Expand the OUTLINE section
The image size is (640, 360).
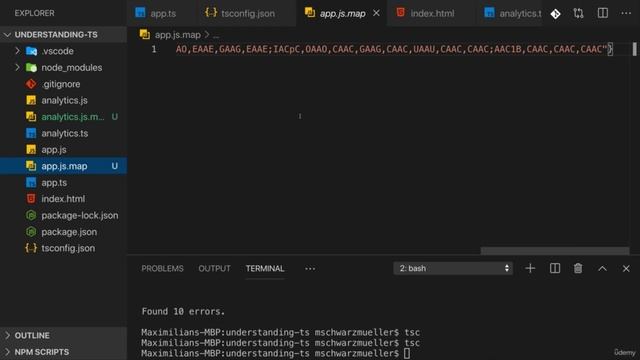[x=63, y=335]
